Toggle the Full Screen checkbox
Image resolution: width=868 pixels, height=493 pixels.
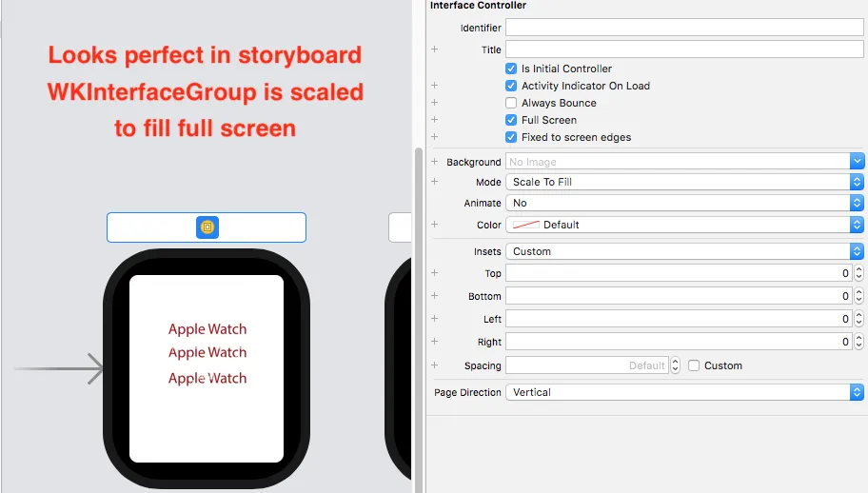tap(511, 120)
